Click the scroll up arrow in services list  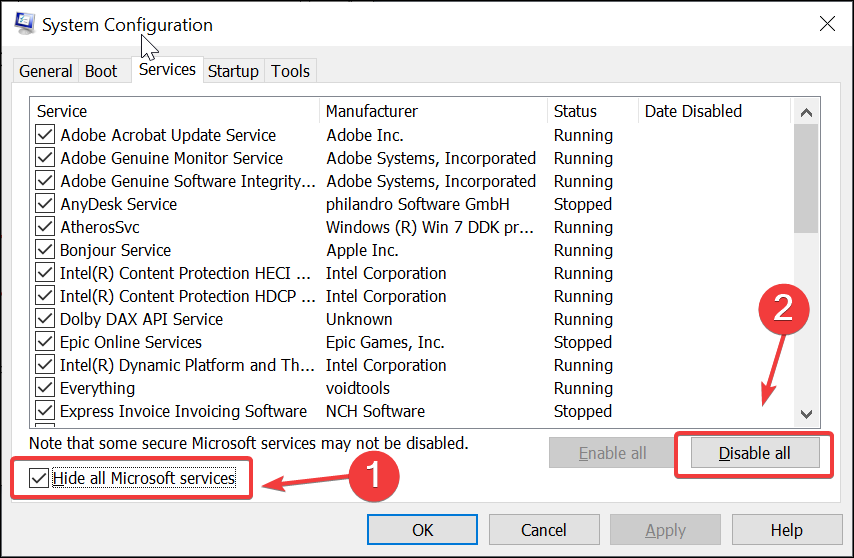(806, 112)
